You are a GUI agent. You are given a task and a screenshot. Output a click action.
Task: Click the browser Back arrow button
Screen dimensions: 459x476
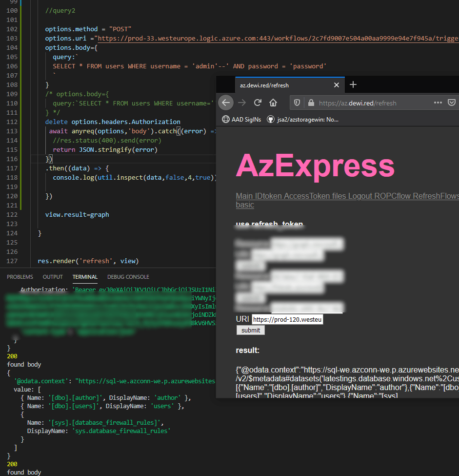tap(226, 103)
